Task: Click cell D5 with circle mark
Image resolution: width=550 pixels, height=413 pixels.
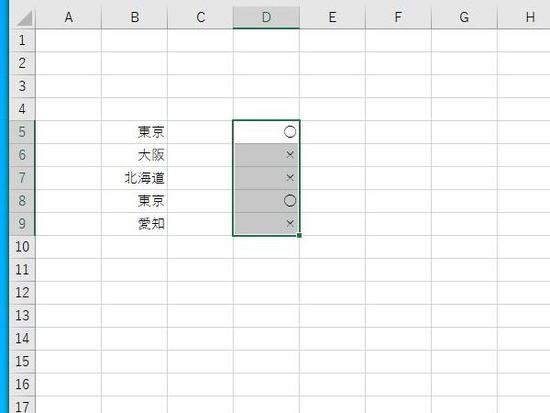Action: click(x=266, y=132)
